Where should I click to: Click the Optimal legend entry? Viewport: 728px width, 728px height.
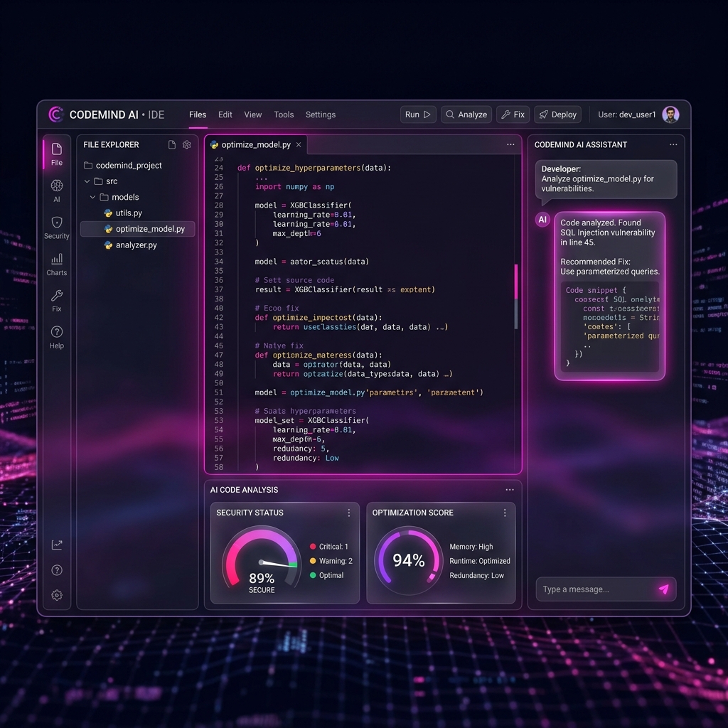(x=327, y=575)
